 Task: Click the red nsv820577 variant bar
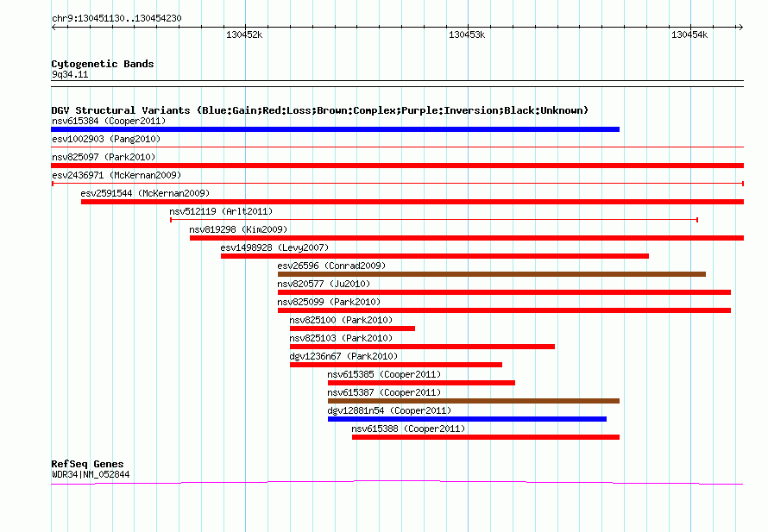pyautogui.click(x=504, y=292)
